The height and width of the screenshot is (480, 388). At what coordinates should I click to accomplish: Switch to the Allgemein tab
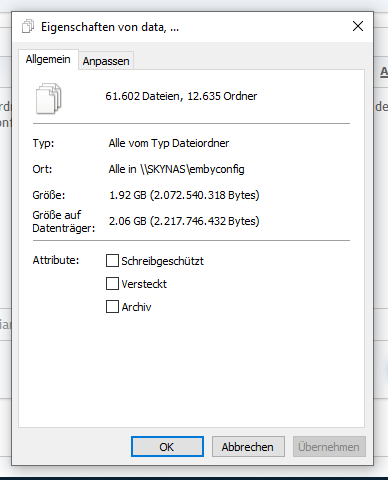click(x=48, y=59)
